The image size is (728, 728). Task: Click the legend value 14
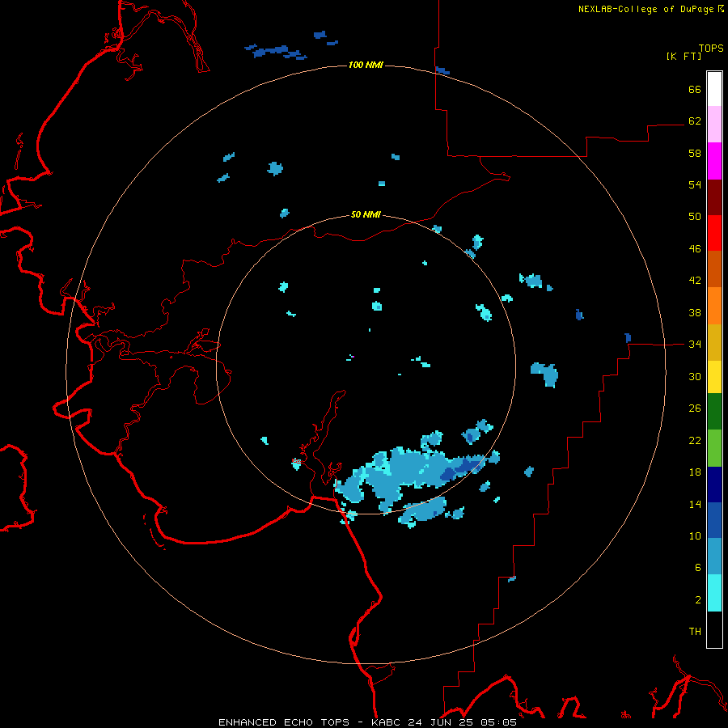[695, 504]
